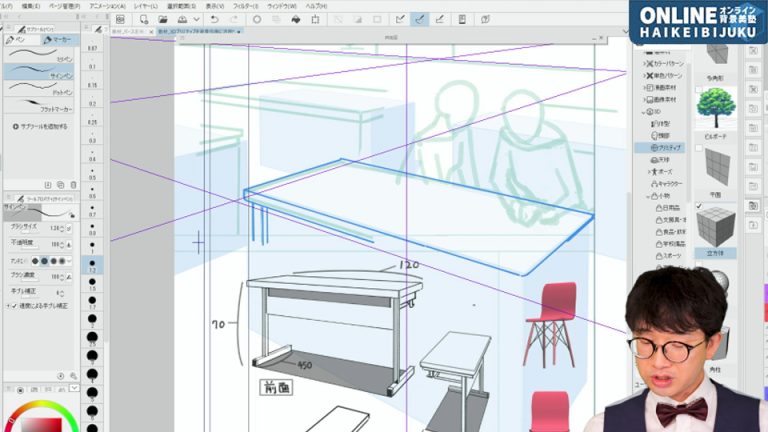Click the duplicate sub tool icon beside the trash
Viewport: 768px width, 432px height.
[61, 185]
